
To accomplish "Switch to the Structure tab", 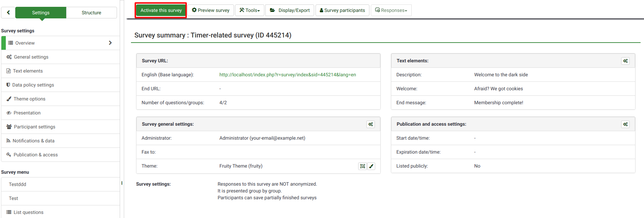I will pyautogui.click(x=91, y=13).
